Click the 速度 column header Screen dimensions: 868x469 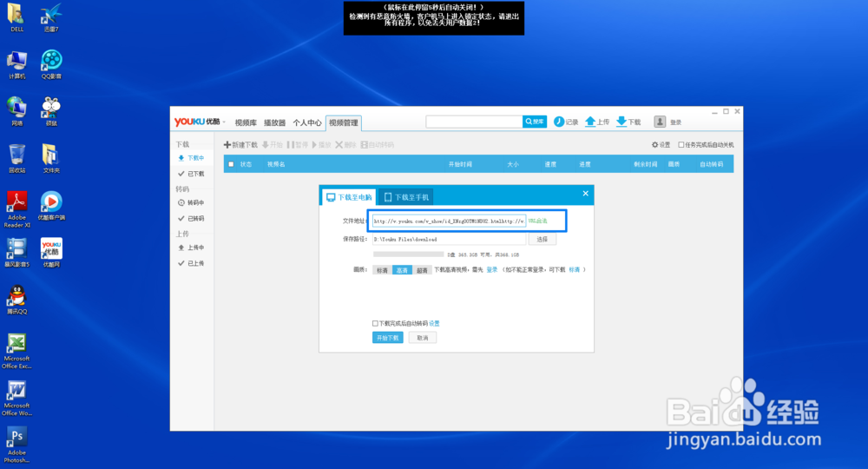pyautogui.click(x=550, y=164)
